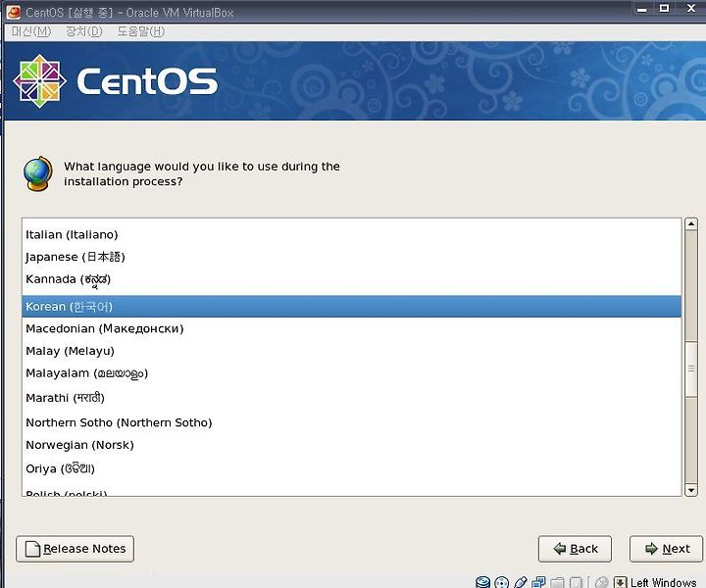Click the hard disk activity status icon
Viewport: 706px width, 588px height.
tap(482, 582)
